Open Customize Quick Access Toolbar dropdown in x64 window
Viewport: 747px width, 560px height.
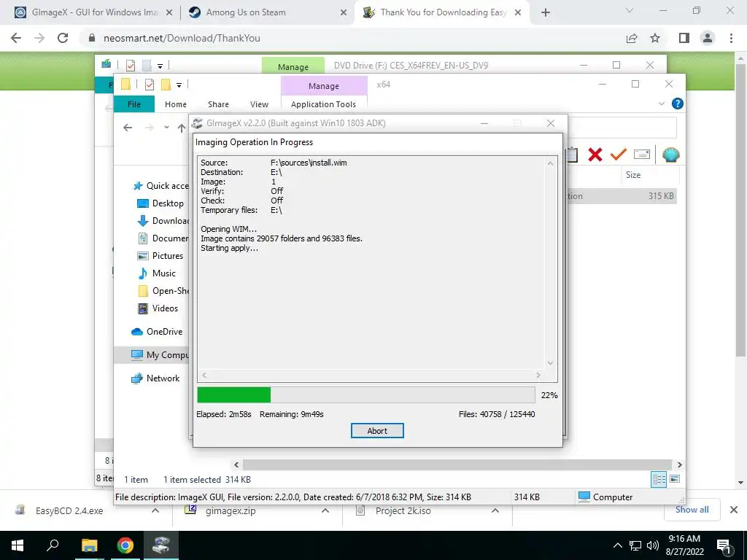(179, 85)
